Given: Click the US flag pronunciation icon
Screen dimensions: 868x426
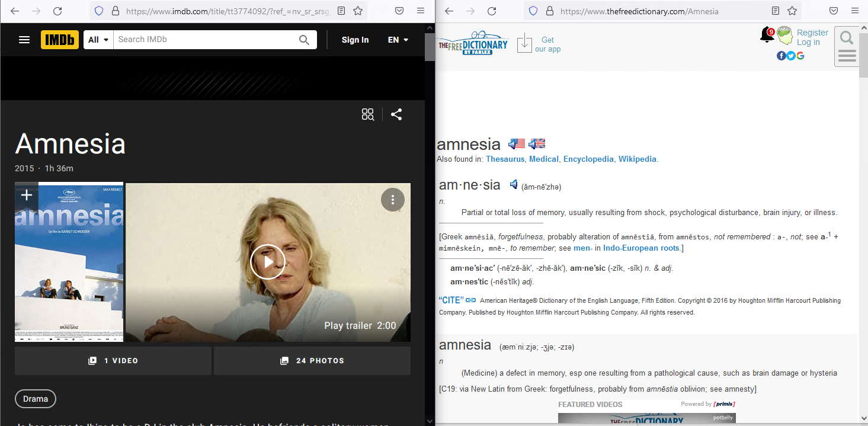Looking at the screenshot, I should pyautogui.click(x=517, y=143).
